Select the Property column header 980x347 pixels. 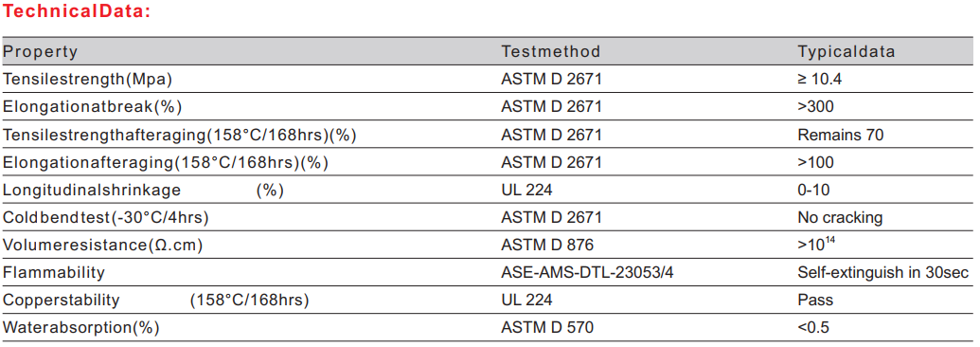pyautogui.click(x=41, y=52)
